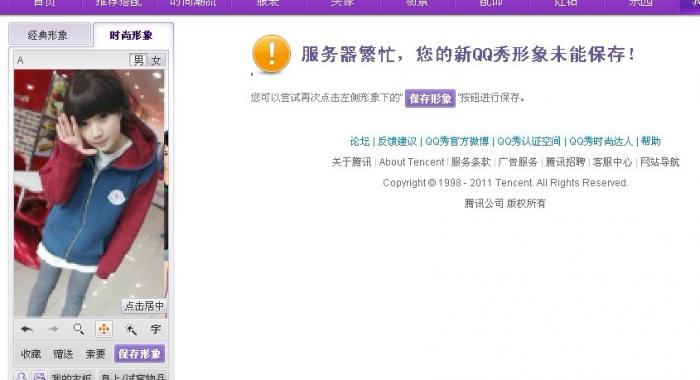Click the Copyright 1998 - 2011 Tencent text
This screenshot has height=380, width=700.
(505, 183)
